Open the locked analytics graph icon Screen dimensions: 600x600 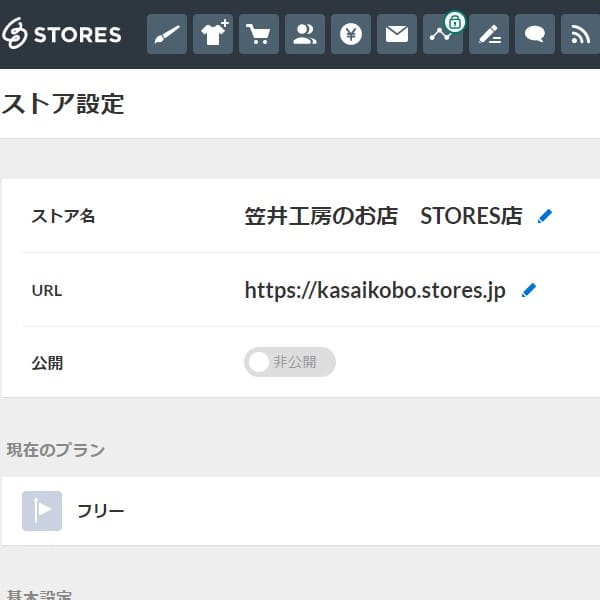(443, 34)
